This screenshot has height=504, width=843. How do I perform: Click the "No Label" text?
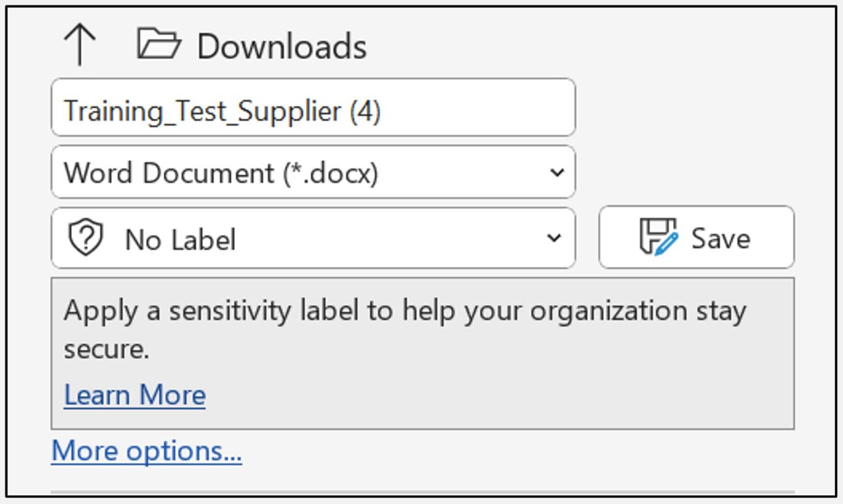(x=180, y=239)
